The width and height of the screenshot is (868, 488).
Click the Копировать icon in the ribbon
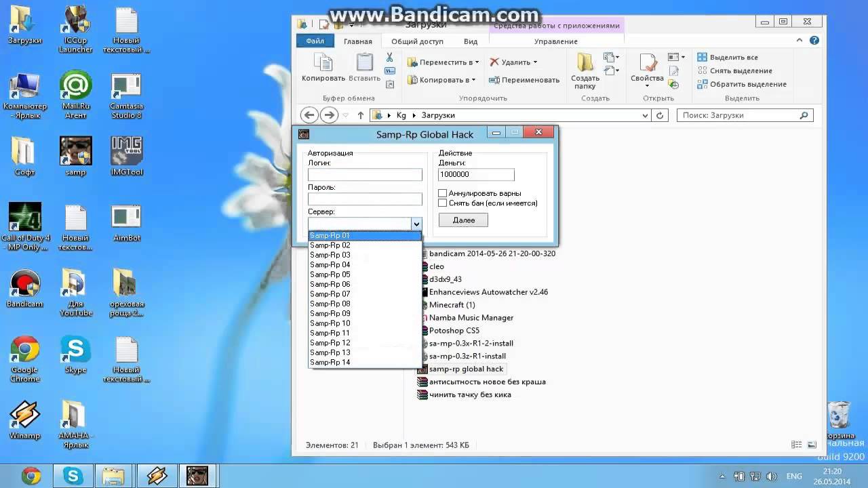[x=323, y=62]
